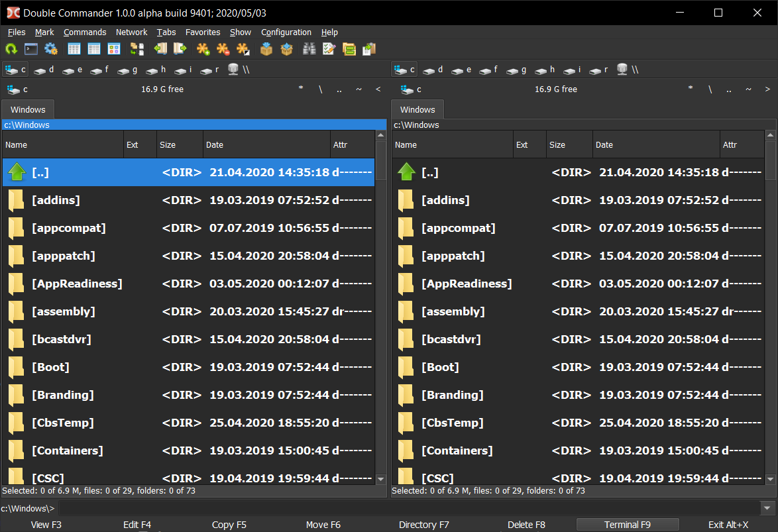This screenshot has width=778, height=532.
Task: Select the right panel Windows tab
Action: (x=417, y=110)
